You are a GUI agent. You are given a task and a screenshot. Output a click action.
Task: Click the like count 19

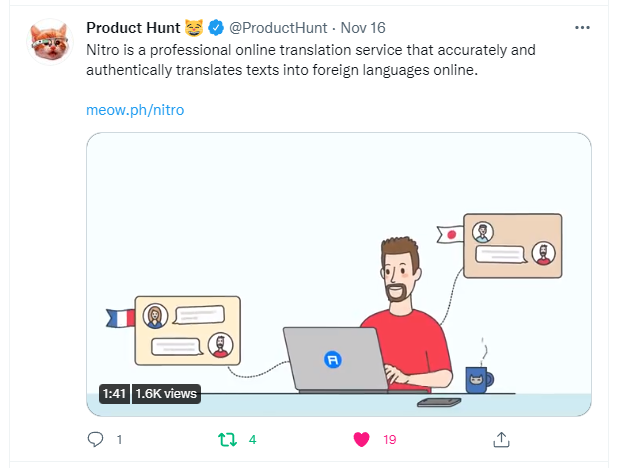click(x=390, y=440)
